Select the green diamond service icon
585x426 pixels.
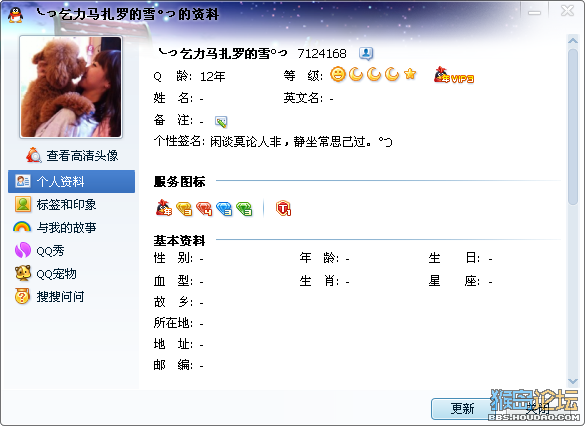pyautogui.click(x=244, y=209)
